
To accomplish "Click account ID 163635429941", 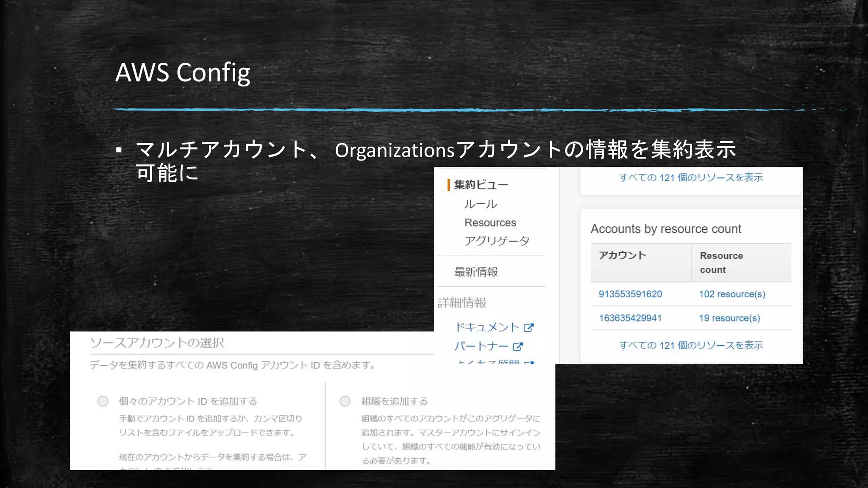I will 630,318.
